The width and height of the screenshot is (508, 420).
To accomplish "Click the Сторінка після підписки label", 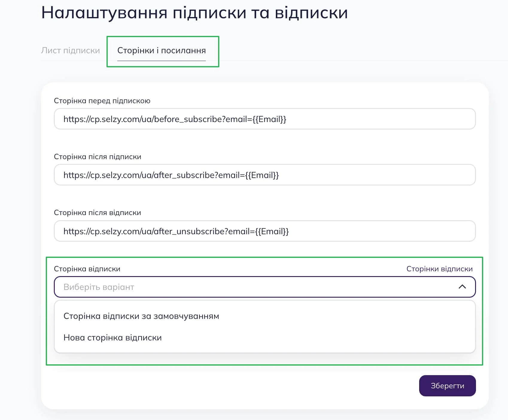I will 98,156.
